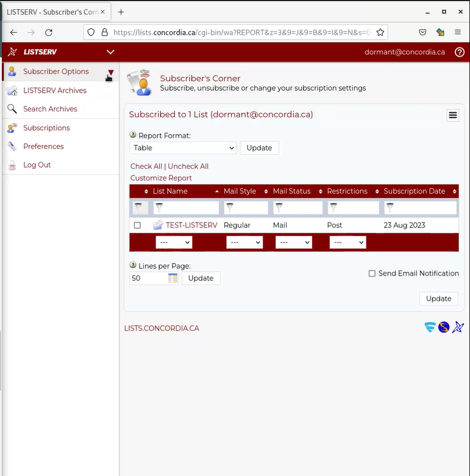
Task: Click dormant@concordia.ca in header
Action: [x=405, y=52]
